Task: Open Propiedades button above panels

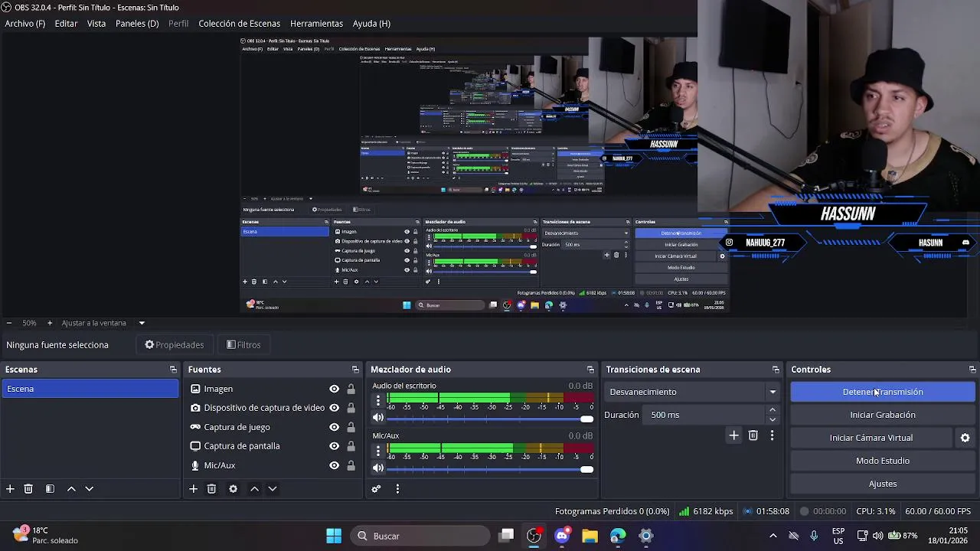Action: point(175,345)
